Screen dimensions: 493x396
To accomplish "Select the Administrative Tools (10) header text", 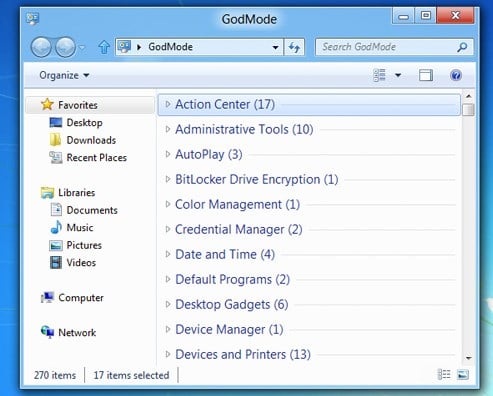I will pos(244,129).
